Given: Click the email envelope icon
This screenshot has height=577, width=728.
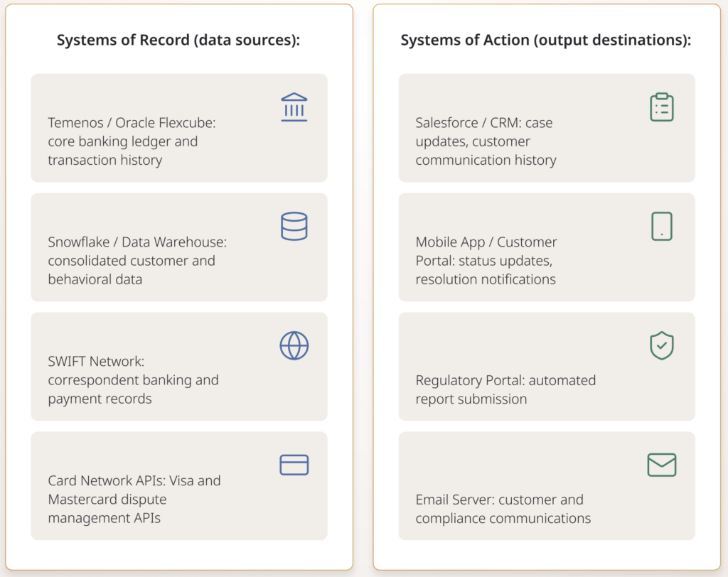Looking at the screenshot, I should pos(661,465).
